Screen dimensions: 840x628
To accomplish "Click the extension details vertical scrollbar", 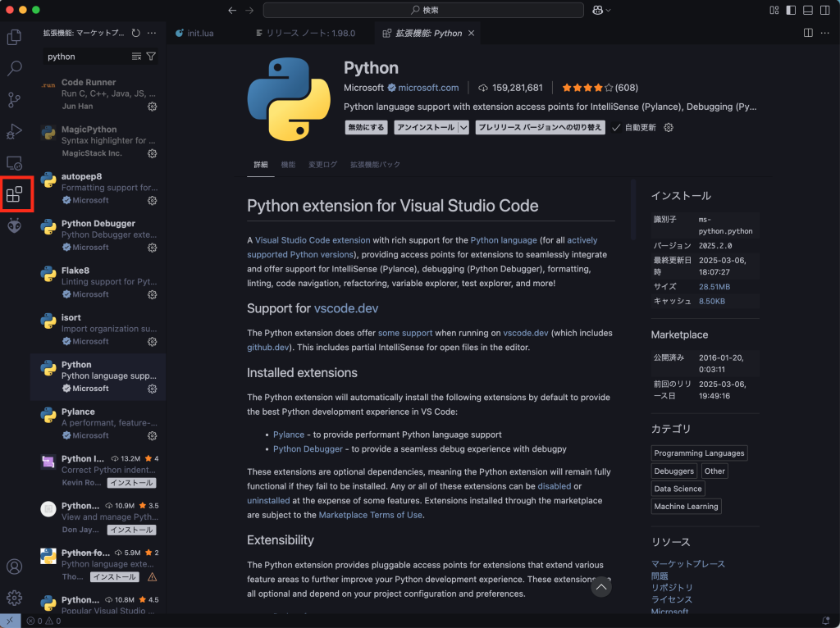I will click(x=632, y=209).
